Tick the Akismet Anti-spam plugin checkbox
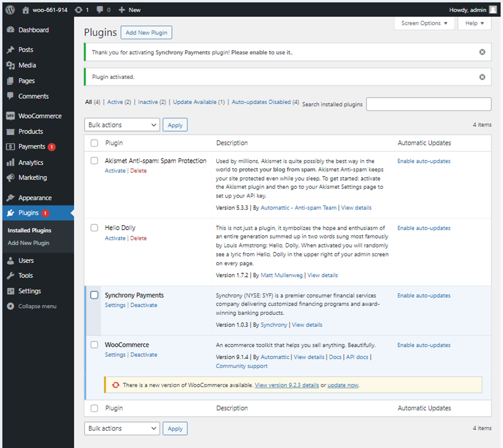Screen dimensions: 503x448 point(94,161)
